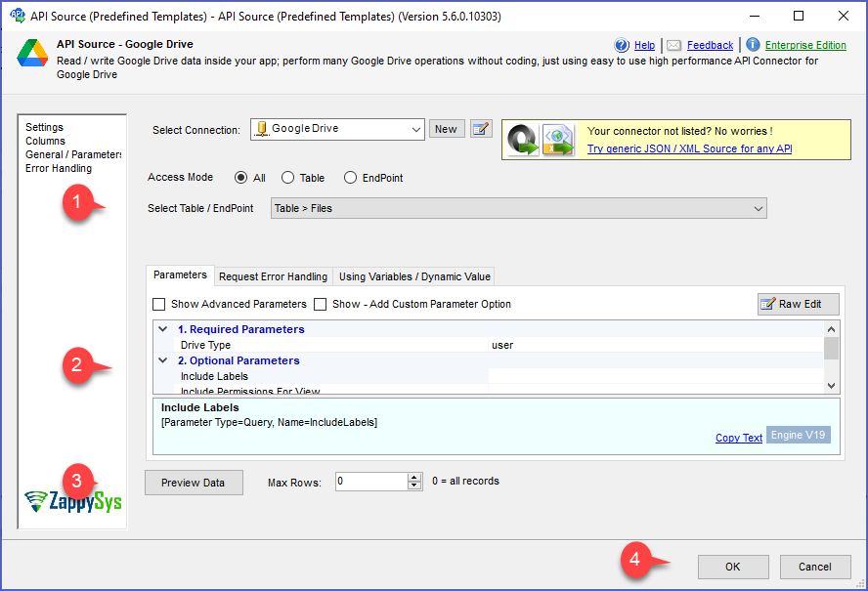Click the app icon in the title bar

pyautogui.click(x=18, y=16)
